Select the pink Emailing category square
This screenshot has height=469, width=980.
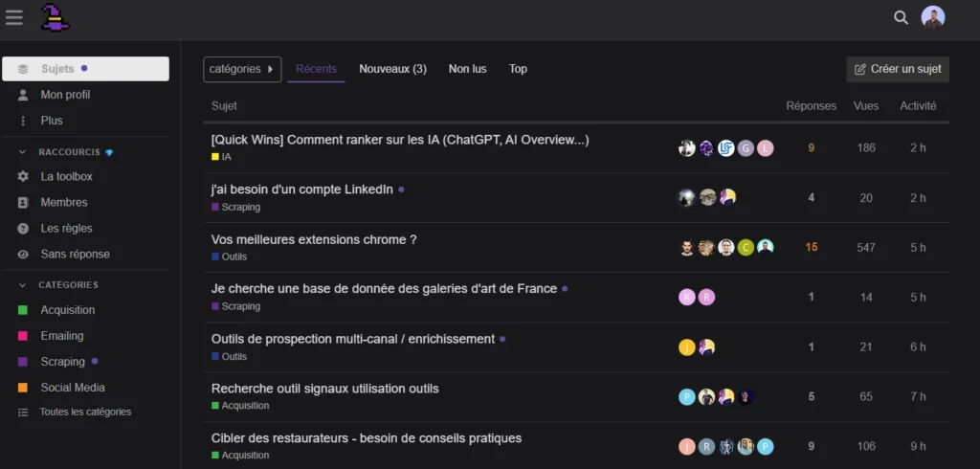click(x=23, y=336)
